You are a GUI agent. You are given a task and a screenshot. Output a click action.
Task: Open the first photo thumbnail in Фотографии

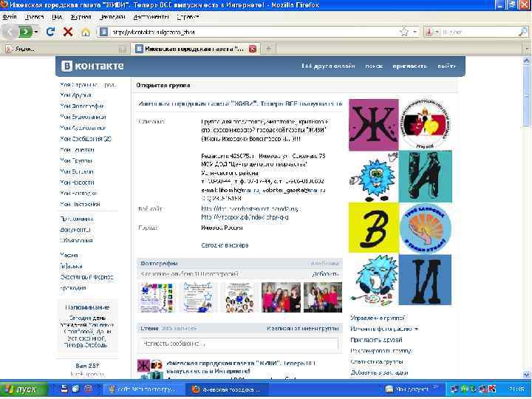pyautogui.click(x=157, y=298)
